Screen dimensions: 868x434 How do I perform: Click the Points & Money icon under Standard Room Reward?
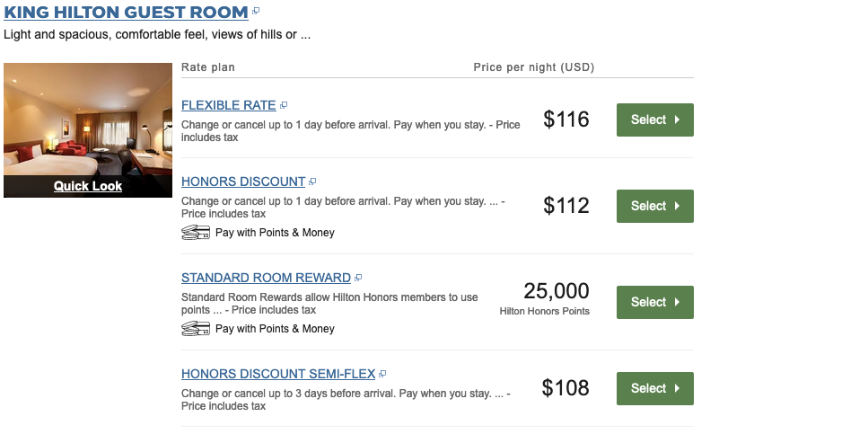[195, 329]
